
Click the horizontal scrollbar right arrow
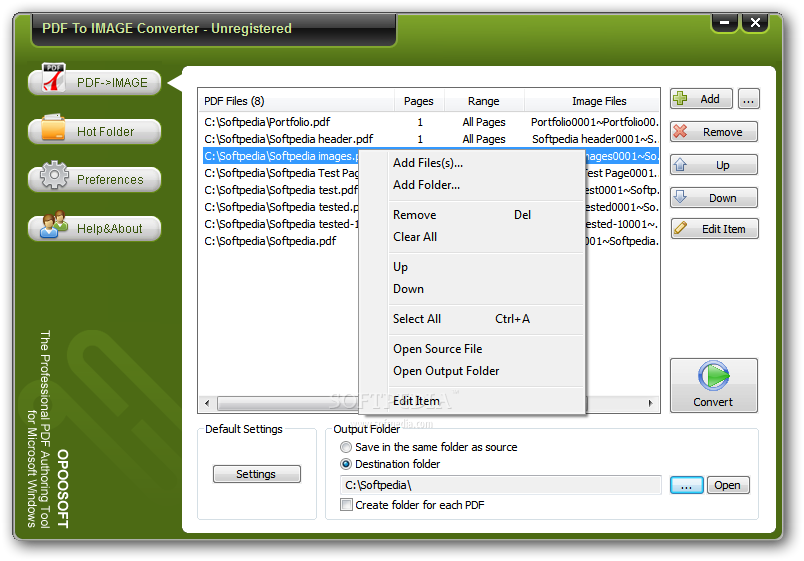point(650,403)
